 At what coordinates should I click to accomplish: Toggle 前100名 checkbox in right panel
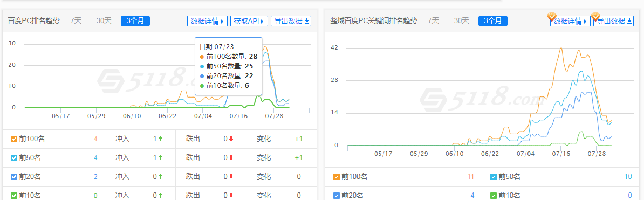pos(337,177)
